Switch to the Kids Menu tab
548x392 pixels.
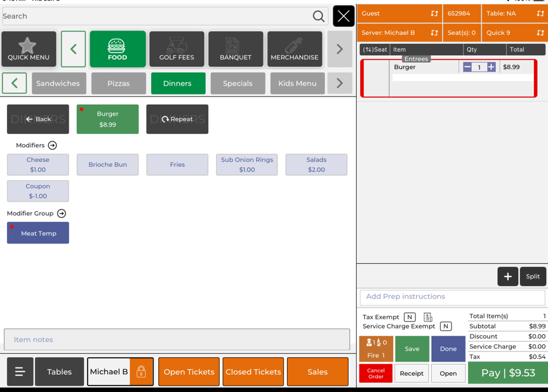[x=297, y=84]
